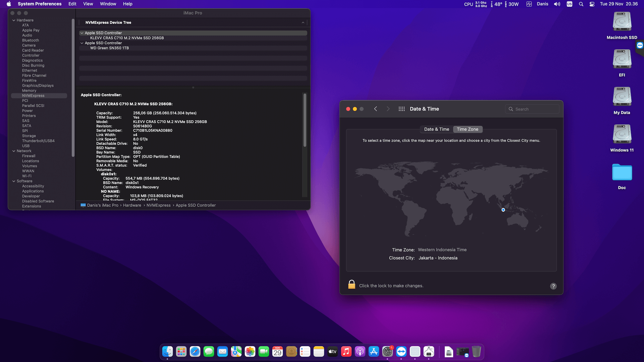Click the help question mark button

[x=553, y=286]
